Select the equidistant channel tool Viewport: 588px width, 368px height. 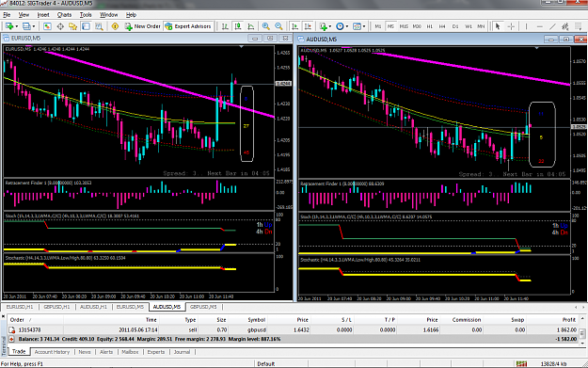565,26
